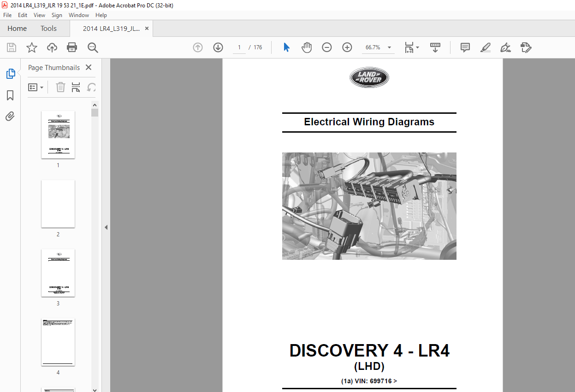Open the Find text search tool
The height and width of the screenshot is (392, 575).
pyautogui.click(x=93, y=47)
